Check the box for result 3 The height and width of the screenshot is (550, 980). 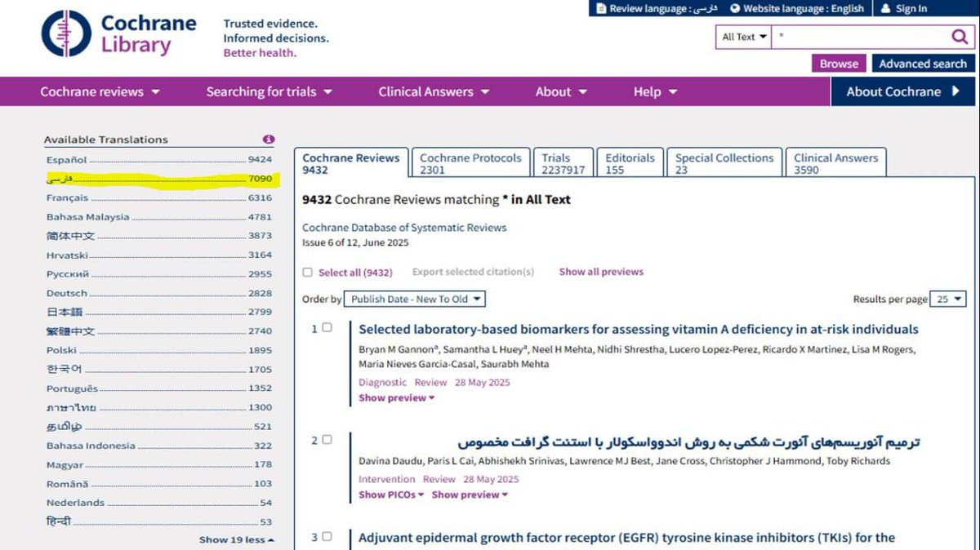(327, 536)
